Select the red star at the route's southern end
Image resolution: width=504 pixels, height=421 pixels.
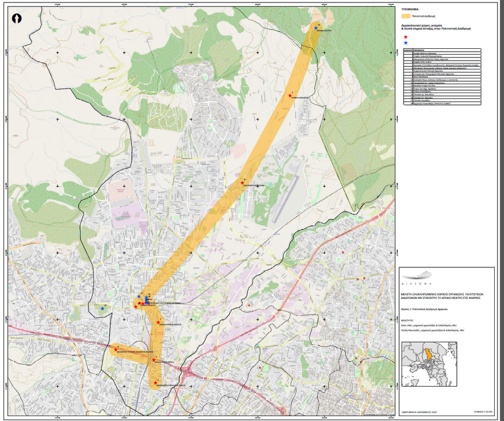156,383
